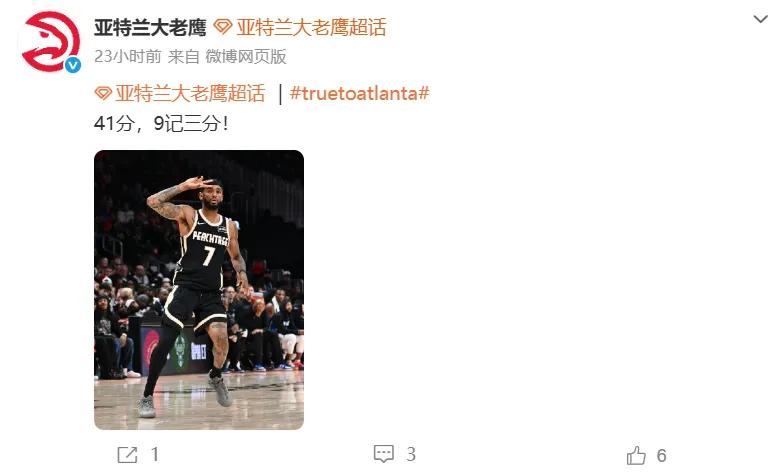Open 亚特兰大老鹰超话 link in header
Viewport: 776px width, 475px height.
click(x=311, y=27)
